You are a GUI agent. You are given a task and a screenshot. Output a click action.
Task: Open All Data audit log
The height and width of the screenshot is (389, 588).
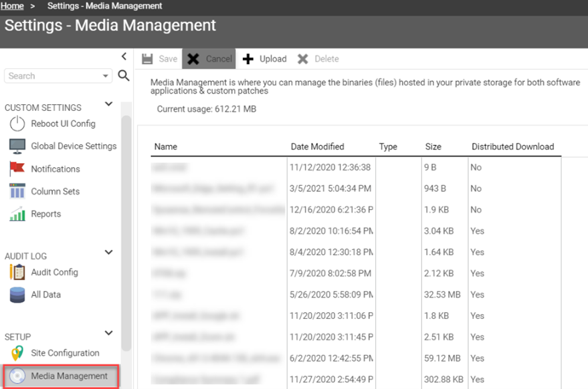45,295
